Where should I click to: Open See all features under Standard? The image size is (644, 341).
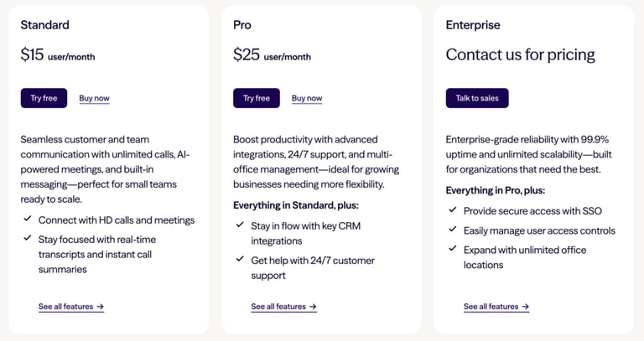click(71, 307)
